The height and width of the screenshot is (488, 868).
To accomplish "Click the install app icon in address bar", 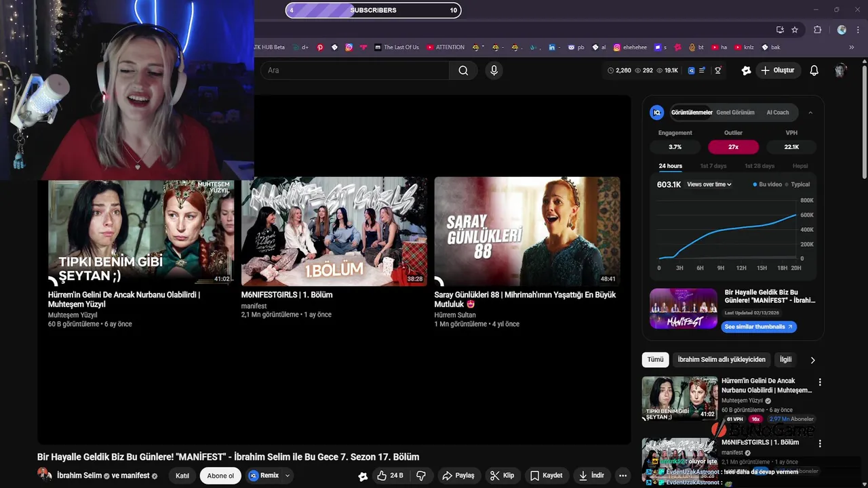I will [780, 30].
